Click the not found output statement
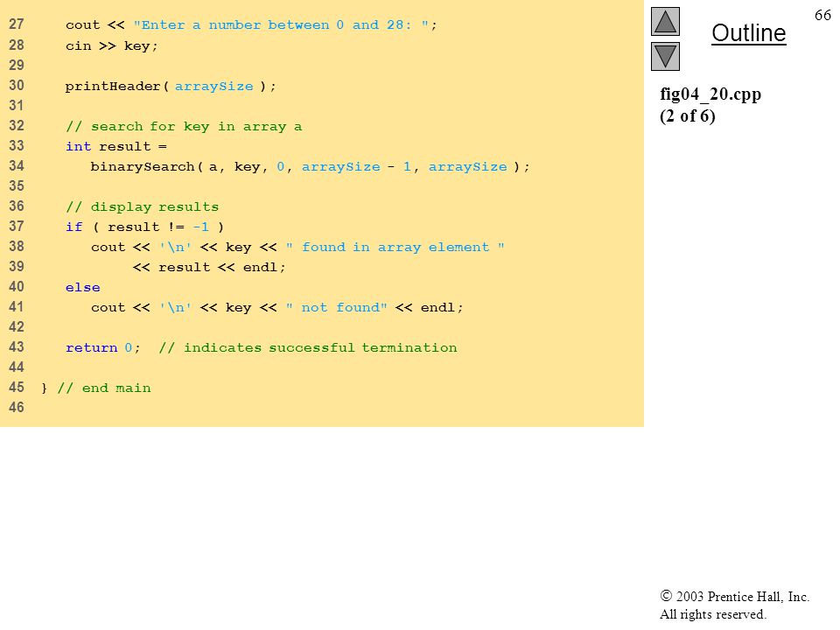Image resolution: width=840 pixels, height=630 pixels. point(276,307)
